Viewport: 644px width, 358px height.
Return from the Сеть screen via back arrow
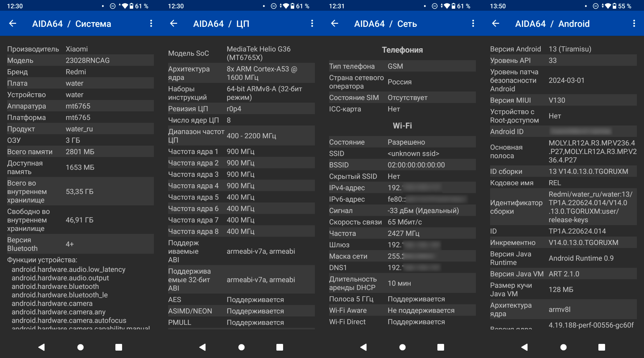335,23
